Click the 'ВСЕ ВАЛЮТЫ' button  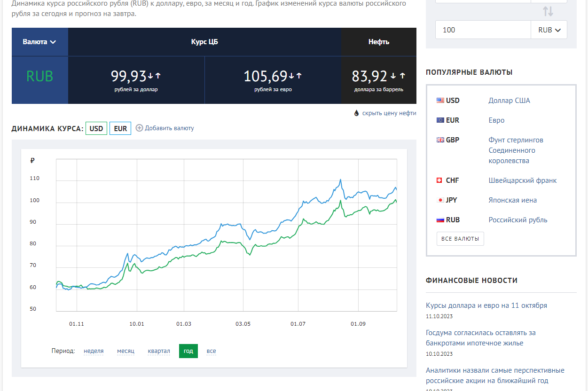click(x=460, y=239)
